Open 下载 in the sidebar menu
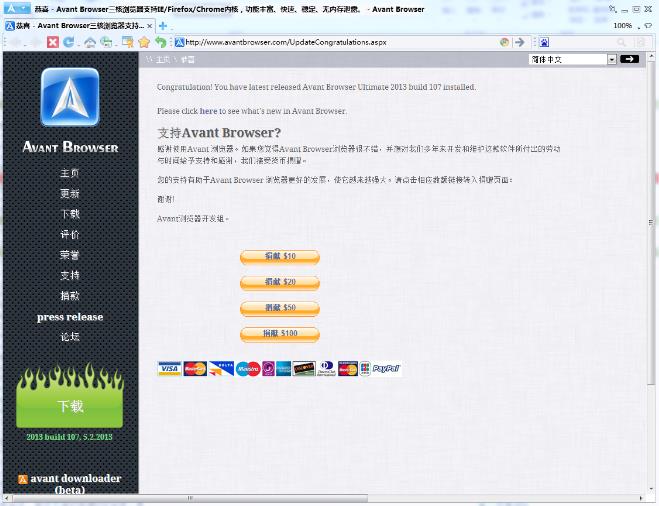The image size is (659, 506). pos(70,214)
